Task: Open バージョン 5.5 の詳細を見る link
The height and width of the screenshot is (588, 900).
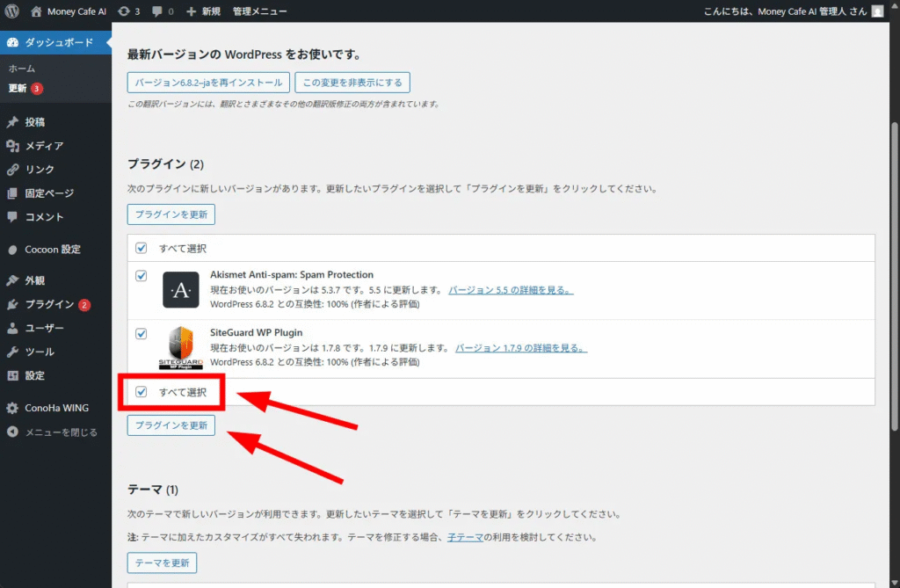Action: pos(511,290)
